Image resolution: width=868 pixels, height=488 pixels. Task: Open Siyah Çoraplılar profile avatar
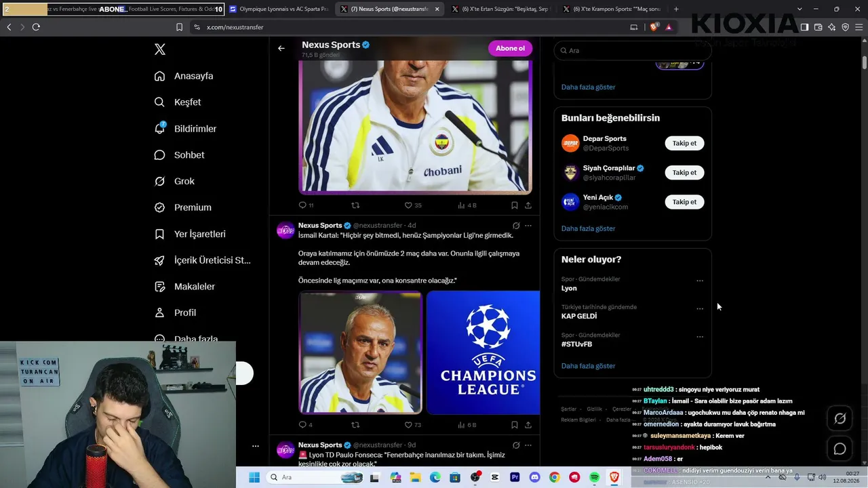[x=570, y=172]
